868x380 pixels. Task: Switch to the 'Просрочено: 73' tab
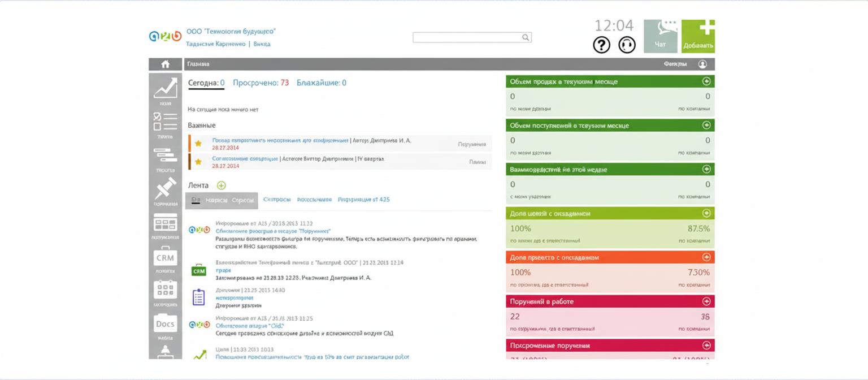click(x=261, y=83)
